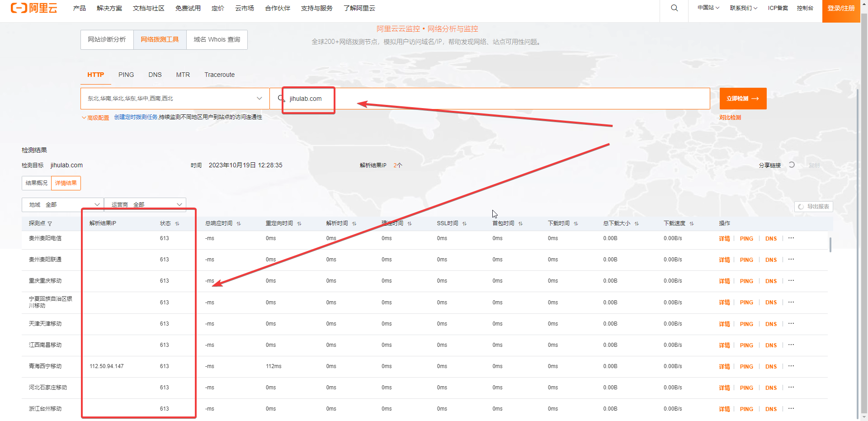The image size is (868, 421).
Task: Open the top search magnifier icon
Action: (x=674, y=8)
